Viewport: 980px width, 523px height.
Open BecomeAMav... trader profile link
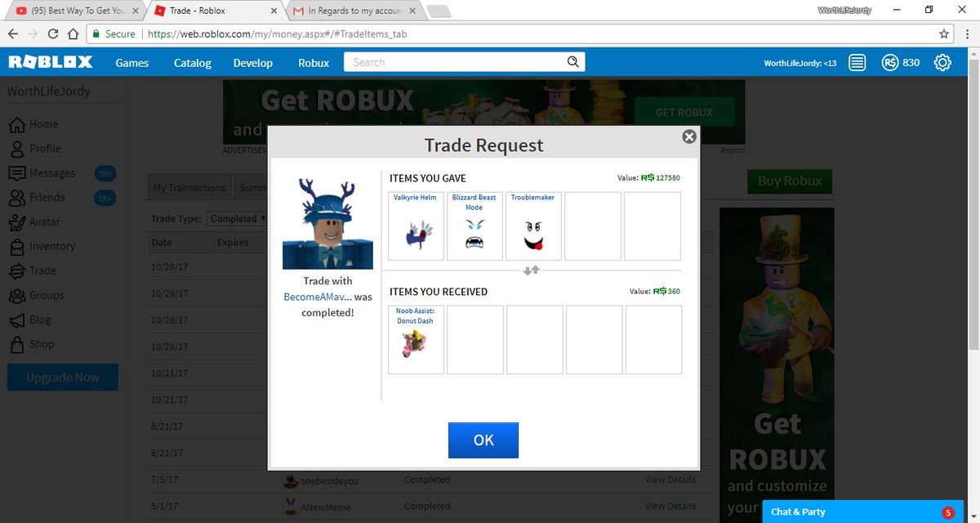coord(318,297)
